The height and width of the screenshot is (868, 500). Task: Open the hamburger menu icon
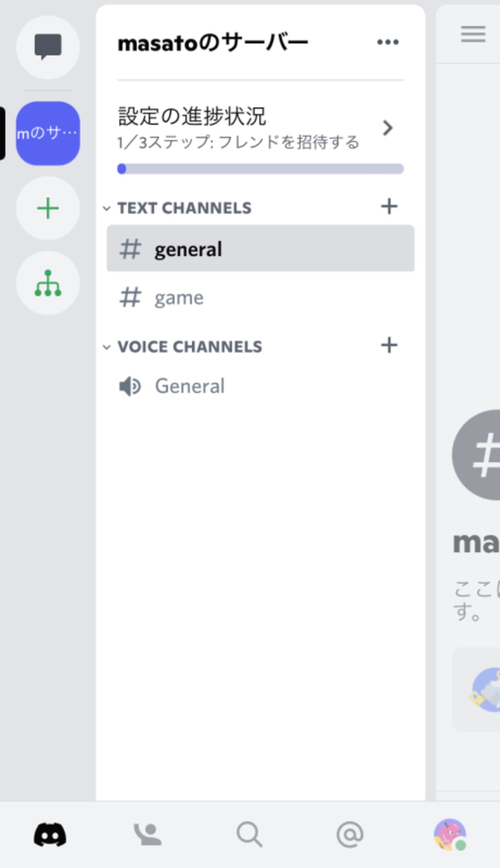tap(473, 34)
